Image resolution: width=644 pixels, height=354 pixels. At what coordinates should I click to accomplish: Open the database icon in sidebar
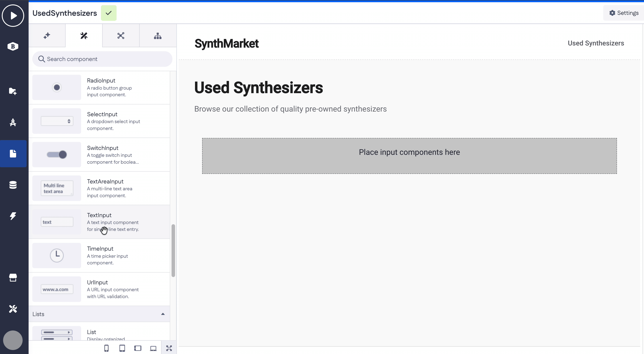[x=13, y=185]
